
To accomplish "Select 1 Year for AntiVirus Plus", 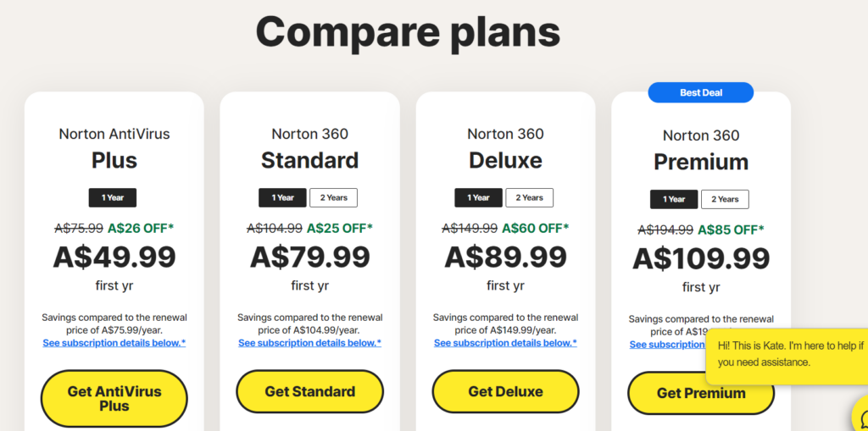I will [x=113, y=197].
